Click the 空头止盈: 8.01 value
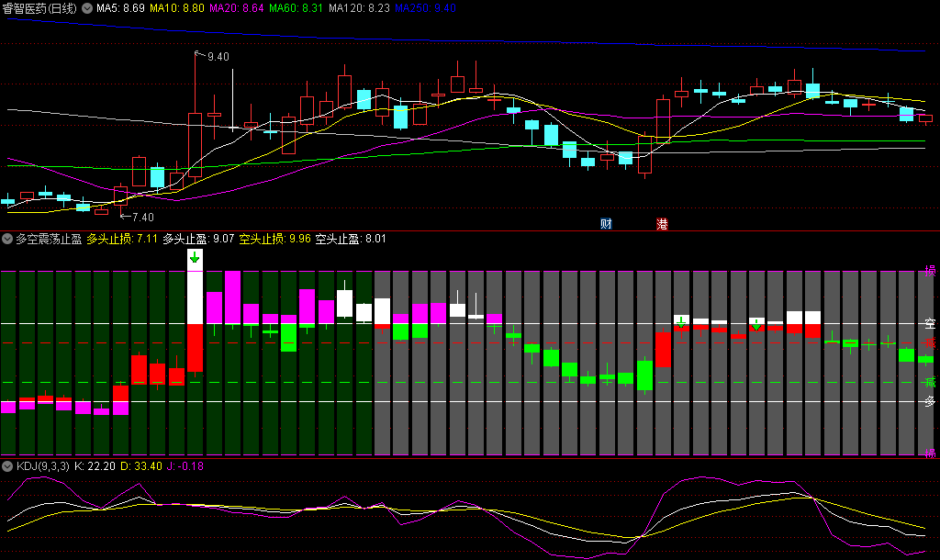 tap(351, 239)
